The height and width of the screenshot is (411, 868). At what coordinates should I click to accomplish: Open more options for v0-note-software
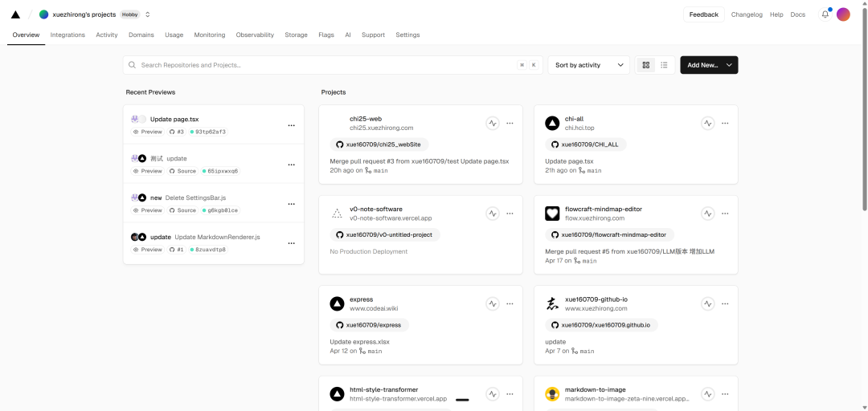(510, 213)
